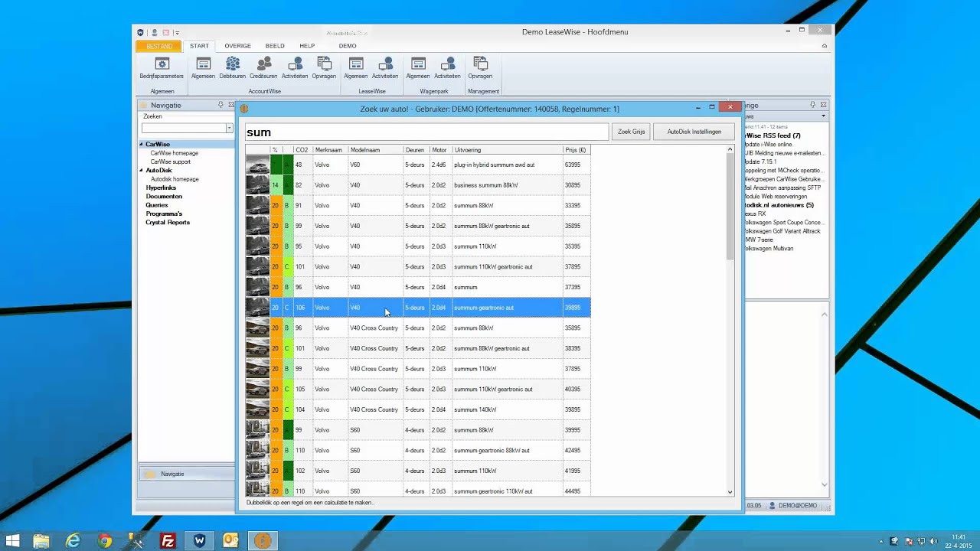Click the Volvo V60 plug-in hybrid thumbnail
The height and width of the screenshot is (551, 980).
coord(257,165)
